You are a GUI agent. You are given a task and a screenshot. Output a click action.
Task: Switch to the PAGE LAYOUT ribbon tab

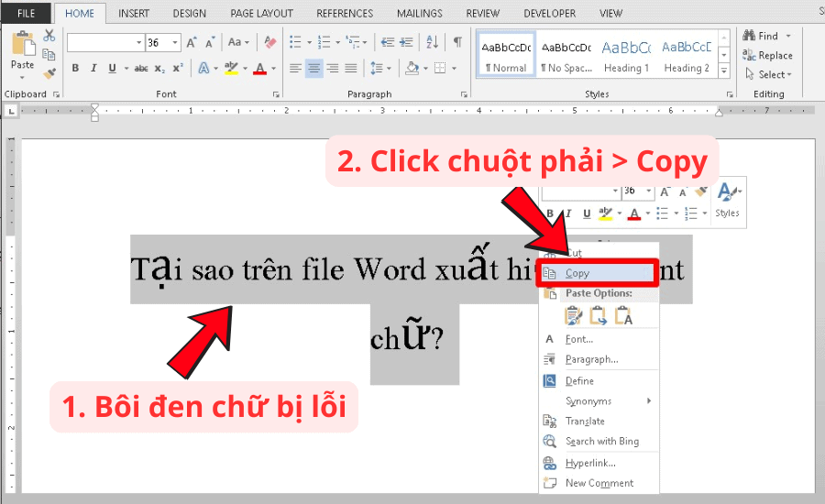click(261, 13)
